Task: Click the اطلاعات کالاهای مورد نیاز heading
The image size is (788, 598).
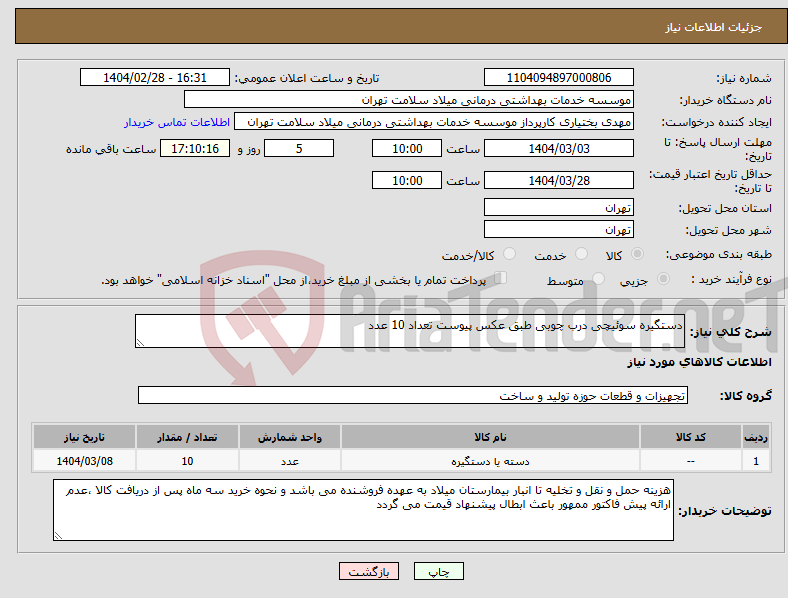Action: (x=700, y=362)
